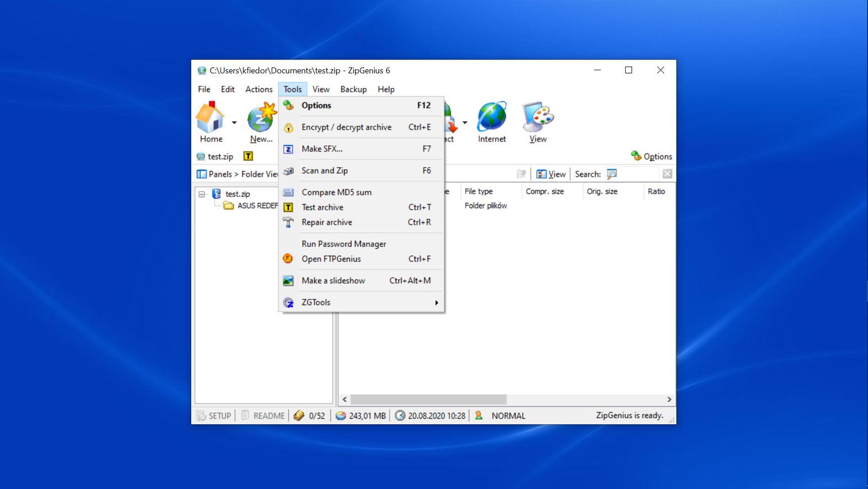Click the View palette toolbar icon
Image resolution: width=868 pixels, height=489 pixels.
[538, 116]
